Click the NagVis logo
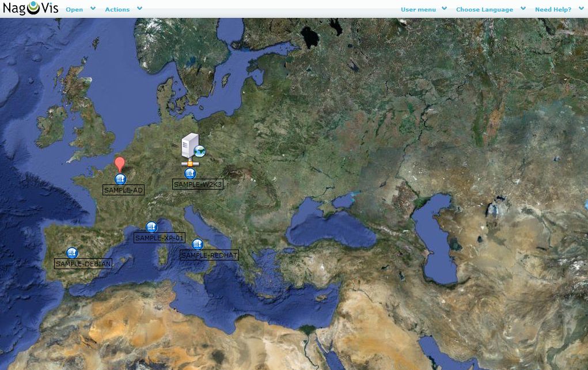588x370 pixels. [31, 9]
